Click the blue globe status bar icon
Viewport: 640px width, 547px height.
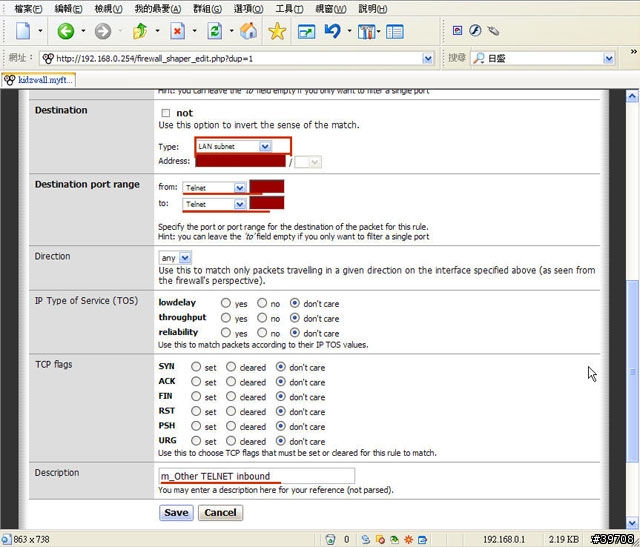coord(366,539)
